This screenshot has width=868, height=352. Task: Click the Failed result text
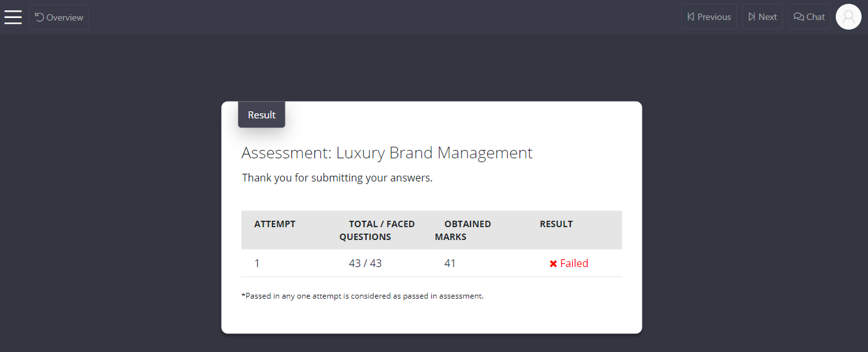point(574,263)
